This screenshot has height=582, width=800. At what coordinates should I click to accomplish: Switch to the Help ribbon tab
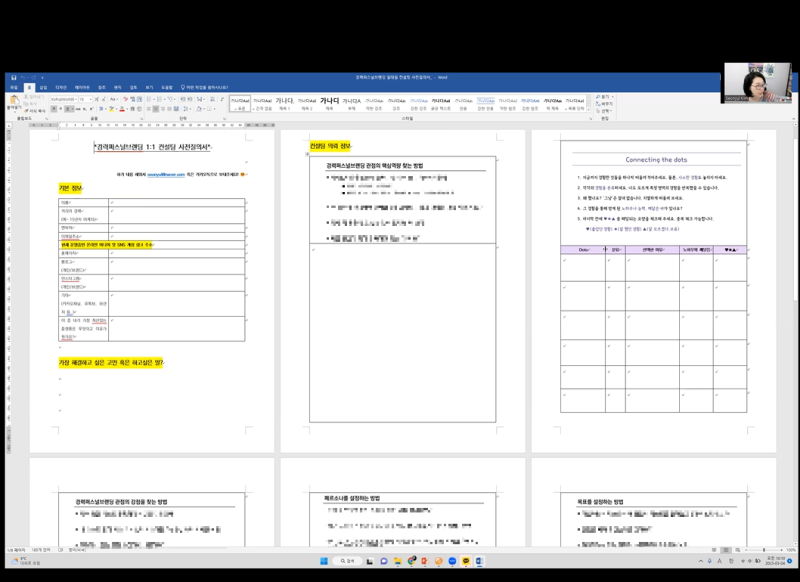pyautogui.click(x=167, y=87)
